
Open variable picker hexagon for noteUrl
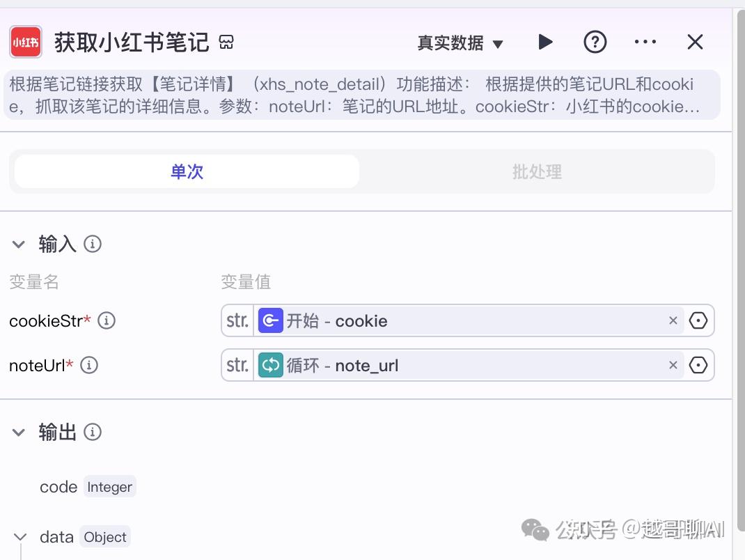point(698,365)
